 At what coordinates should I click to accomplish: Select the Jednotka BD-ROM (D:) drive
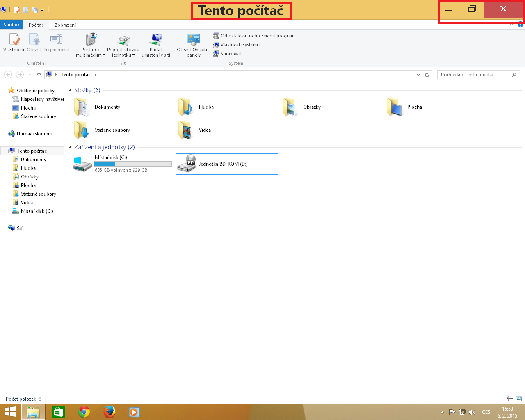click(226, 164)
